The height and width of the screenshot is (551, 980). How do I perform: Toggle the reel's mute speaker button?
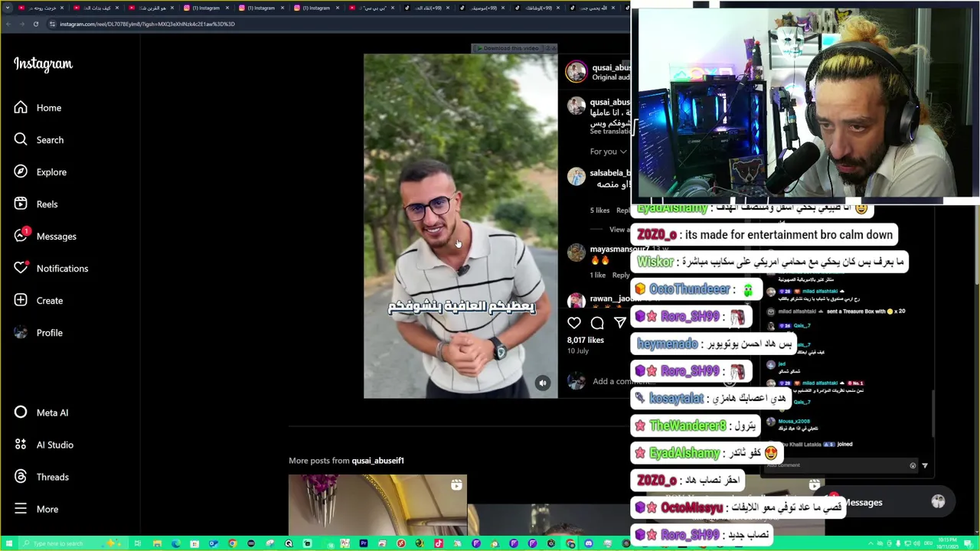pyautogui.click(x=542, y=383)
